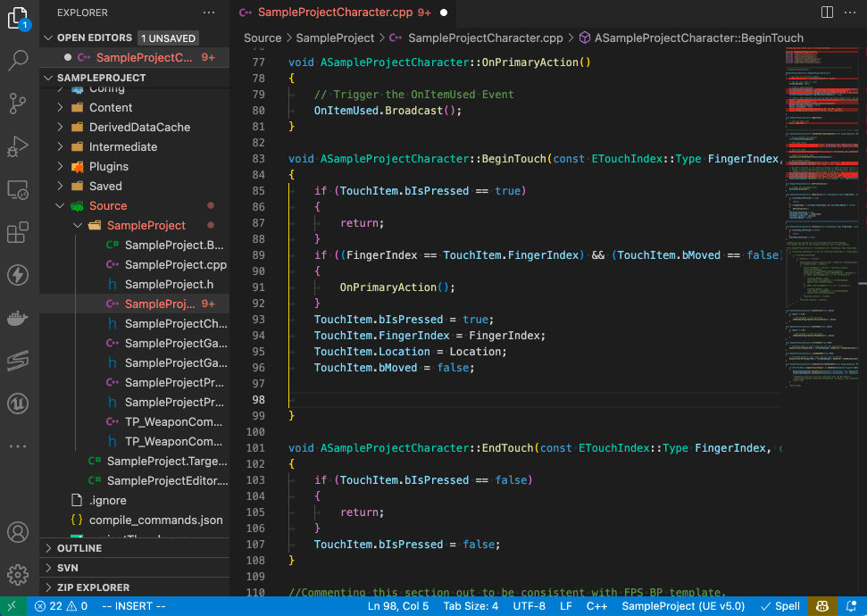Select the SampleProjectCharacter.cpp editor tab
The width and height of the screenshot is (867, 616).
[x=343, y=12]
